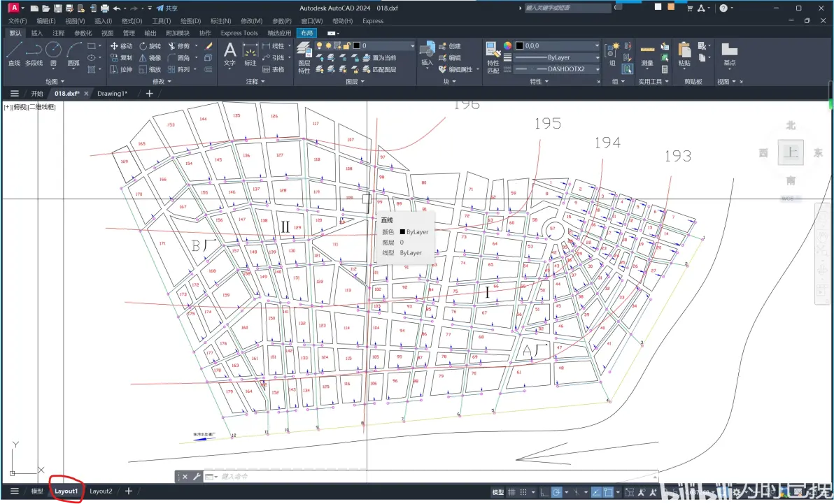The width and height of the screenshot is (834, 504).
Task: Toggle layer on/off lightbulb icon
Action: 320,45
